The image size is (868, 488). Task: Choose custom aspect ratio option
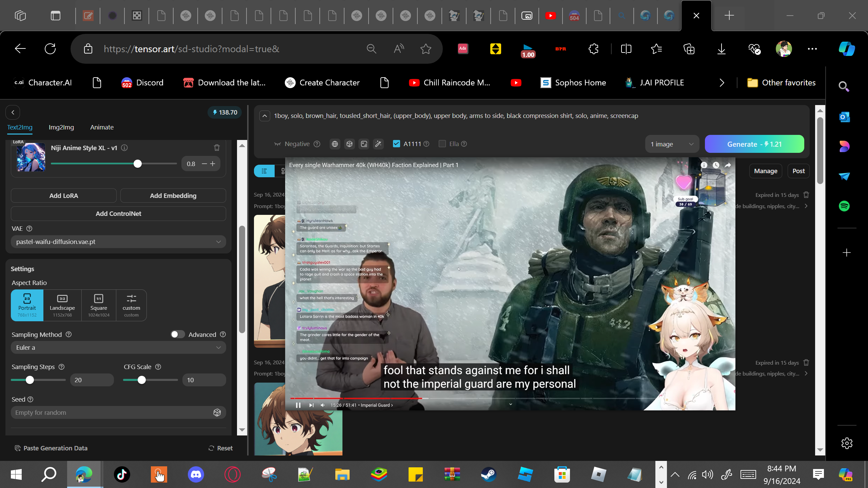131,305
